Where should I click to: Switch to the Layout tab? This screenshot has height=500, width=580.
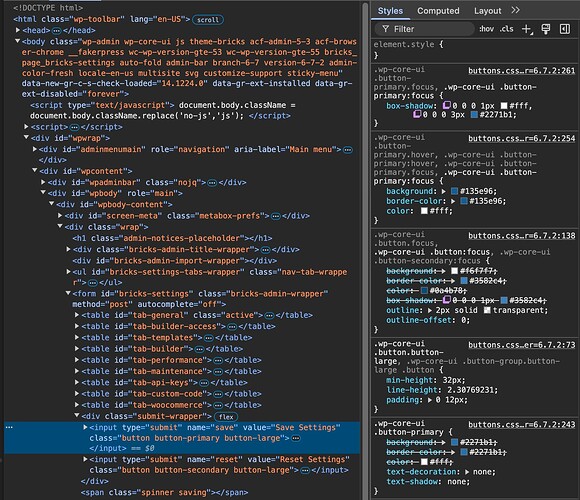pyautogui.click(x=488, y=11)
